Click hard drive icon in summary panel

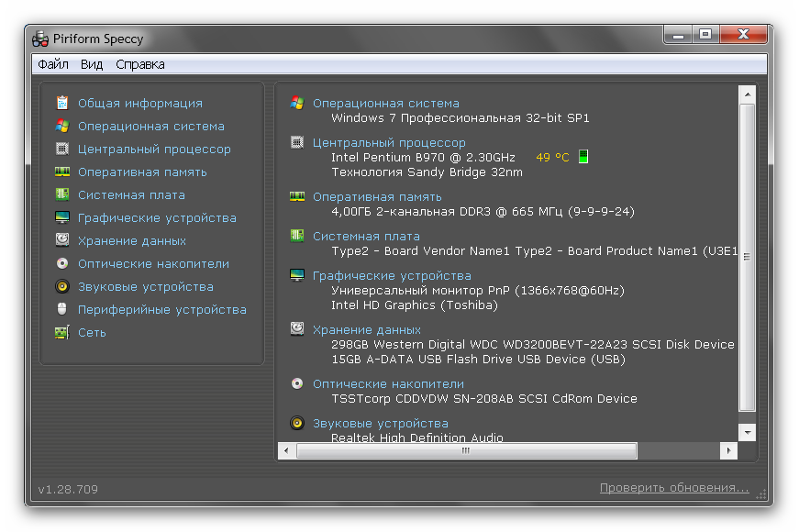click(297, 328)
